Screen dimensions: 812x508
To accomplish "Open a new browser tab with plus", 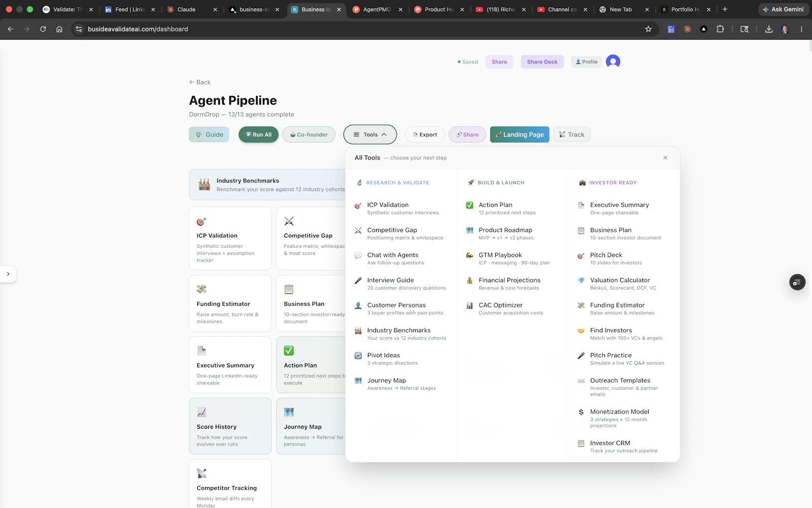I will [x=725, y=9].
